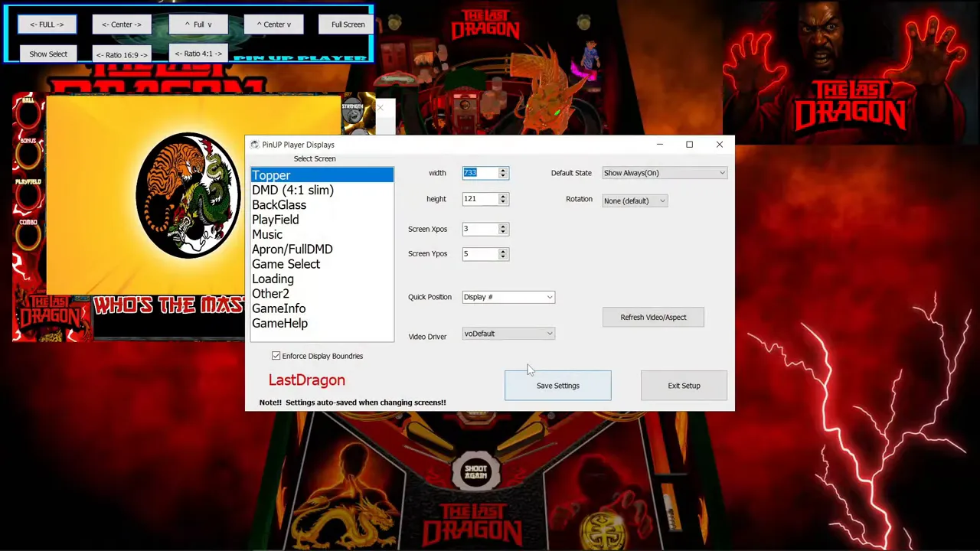Click the Select Screen heading text
980x551 pixels.
(x=315, y=158)
